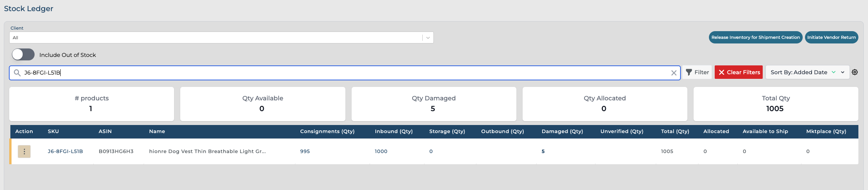Expand the Client dropdown

pos(428,38)
